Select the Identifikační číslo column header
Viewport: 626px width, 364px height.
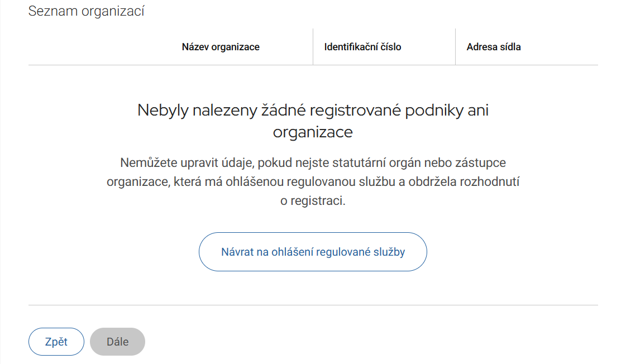pyautogui.click(x=362, y=47)
